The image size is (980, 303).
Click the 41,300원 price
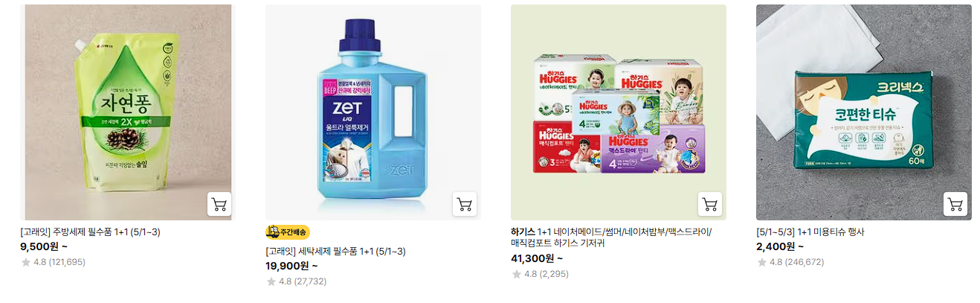537,258
